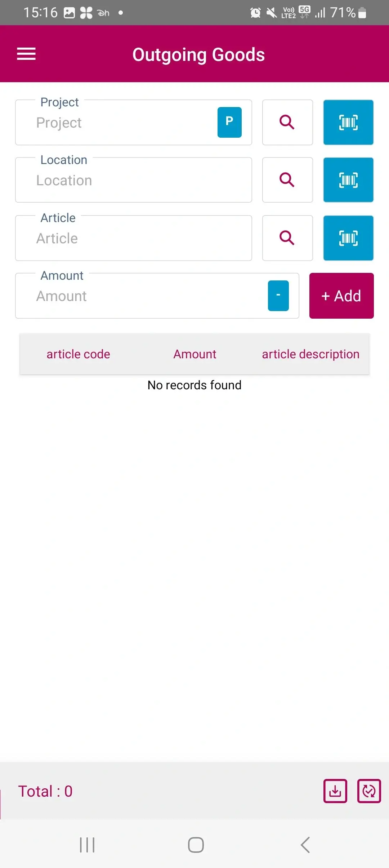This screenshot has width=389, height=868.
Task: Open the search for Project
Action: click(x=287, y=122)
